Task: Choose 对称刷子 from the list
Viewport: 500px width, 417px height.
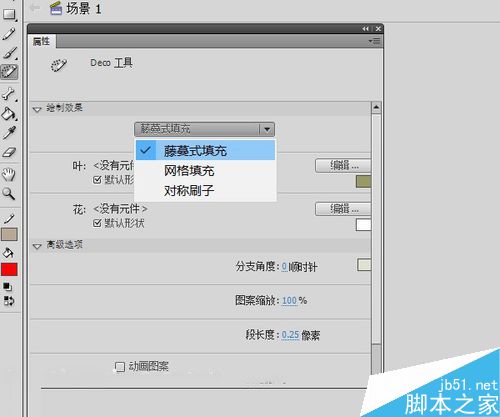Action: tap(205, 191)
